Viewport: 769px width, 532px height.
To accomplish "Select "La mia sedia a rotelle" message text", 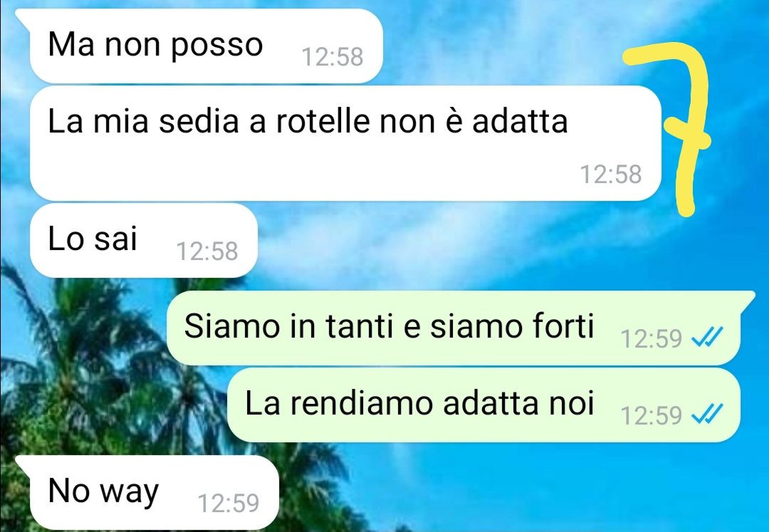I will (x=308, y=121).
